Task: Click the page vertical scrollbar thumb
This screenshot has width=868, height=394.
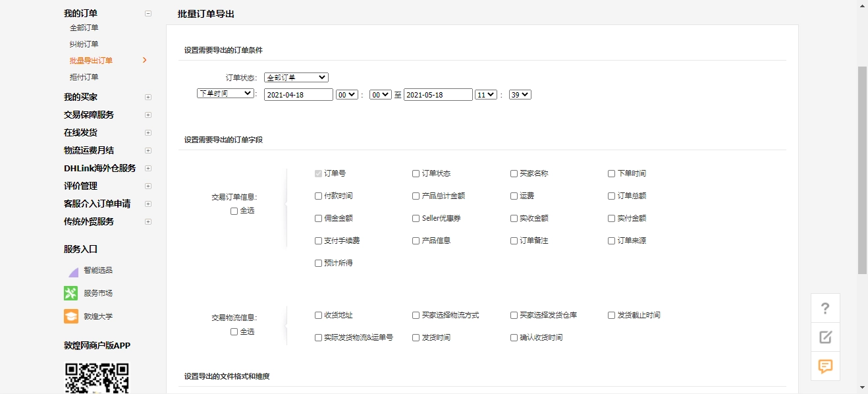Action: 862,170
